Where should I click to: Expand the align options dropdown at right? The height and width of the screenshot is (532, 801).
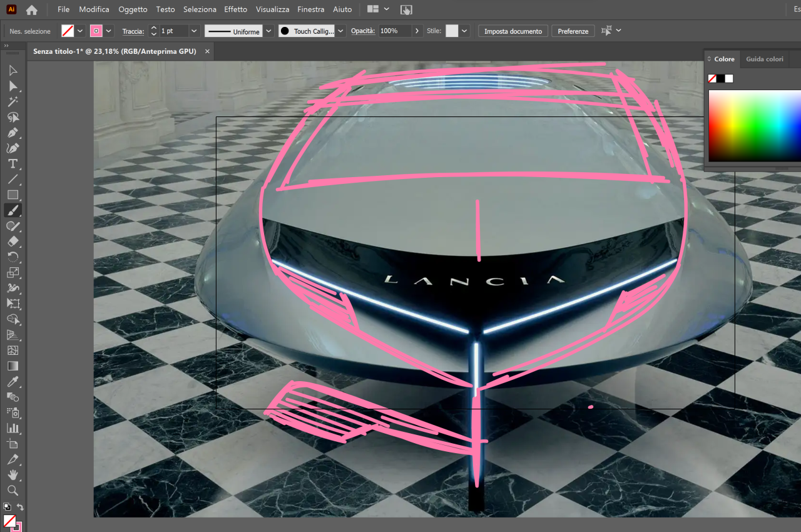click(619, 31)
